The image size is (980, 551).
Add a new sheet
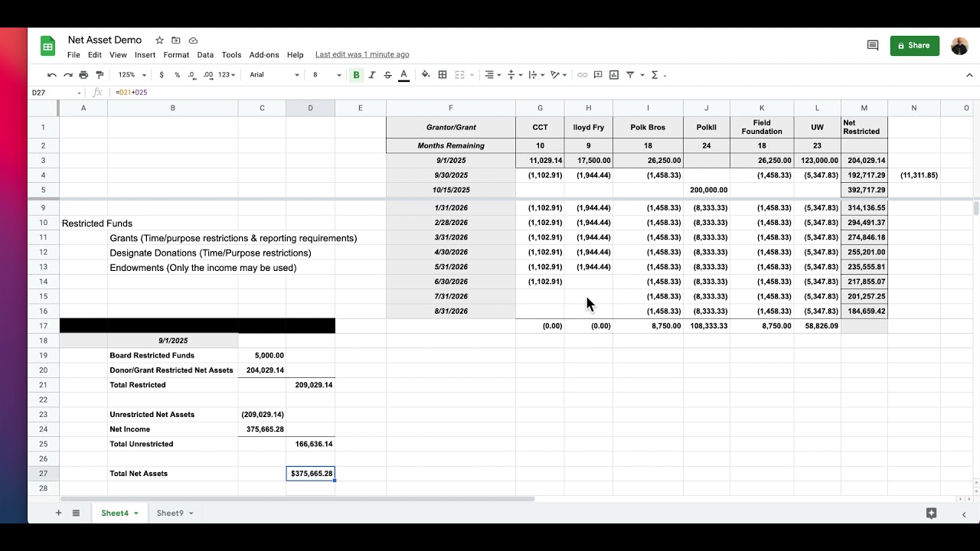tap(58, 513)
